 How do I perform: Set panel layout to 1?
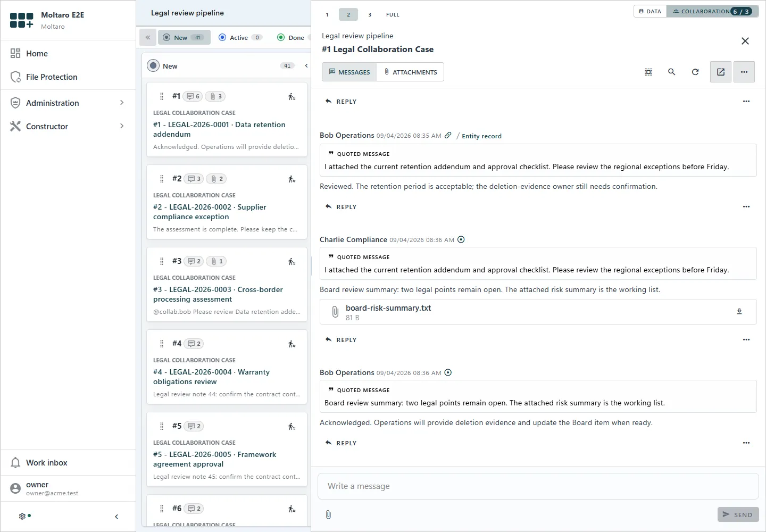tap(327, 14)
